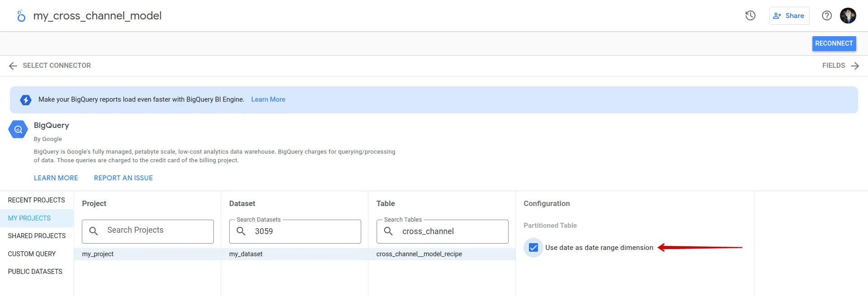Viewport: 868px width, 296px height.
Task: Click the forward arrow beside Fields
Action: click(855, 66)
